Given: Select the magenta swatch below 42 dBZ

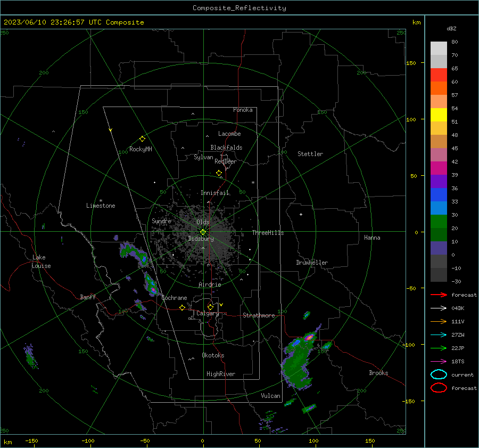Looking at the screenshot, I should [439, 168].
